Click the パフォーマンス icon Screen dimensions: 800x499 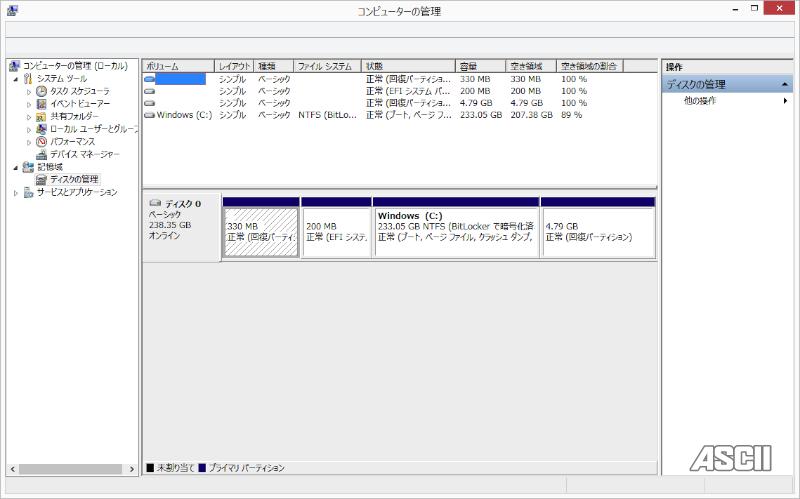point(41,141)
